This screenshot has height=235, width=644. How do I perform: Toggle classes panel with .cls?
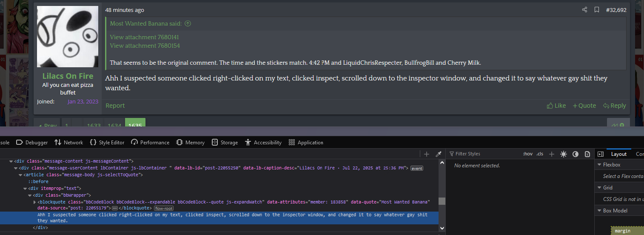coord(540,154)
